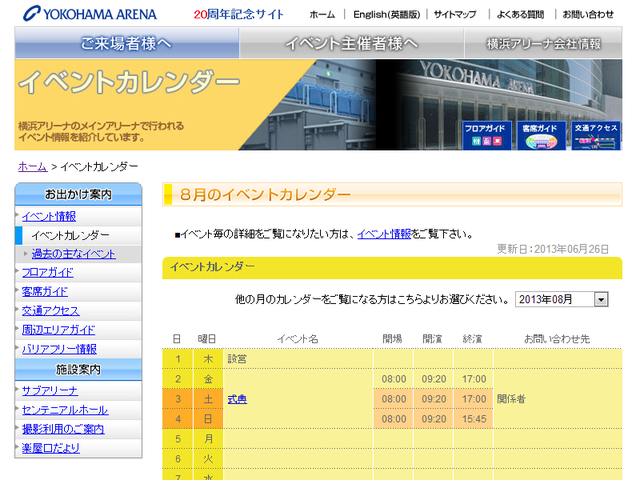Open 客席ガイド sidebar link
640x480 pixels.
pos(44,291)
